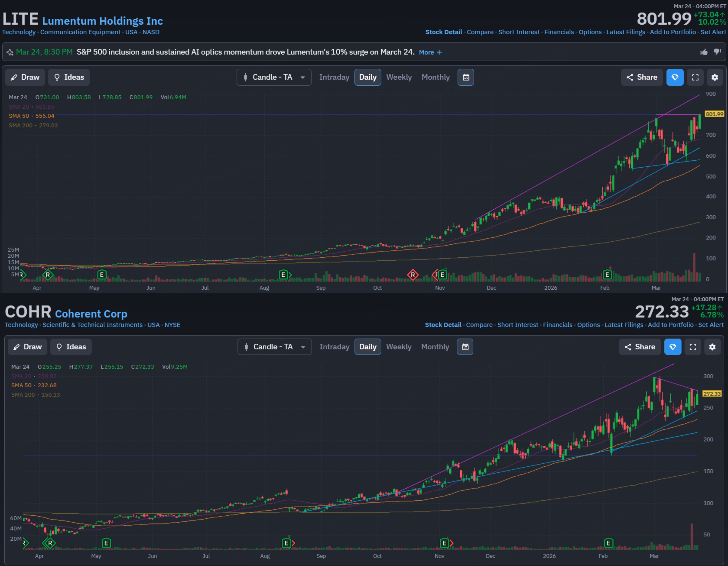The height and width of the screenshot is (566, 728).
Task: Toggle Ideas on the COHR chart
Action: (x=71, y=347)
